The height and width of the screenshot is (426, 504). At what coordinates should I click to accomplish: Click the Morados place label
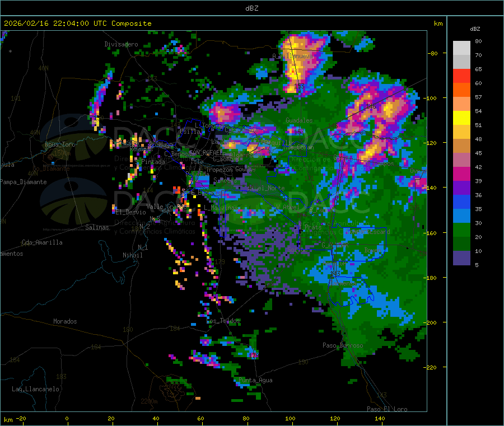65,321
